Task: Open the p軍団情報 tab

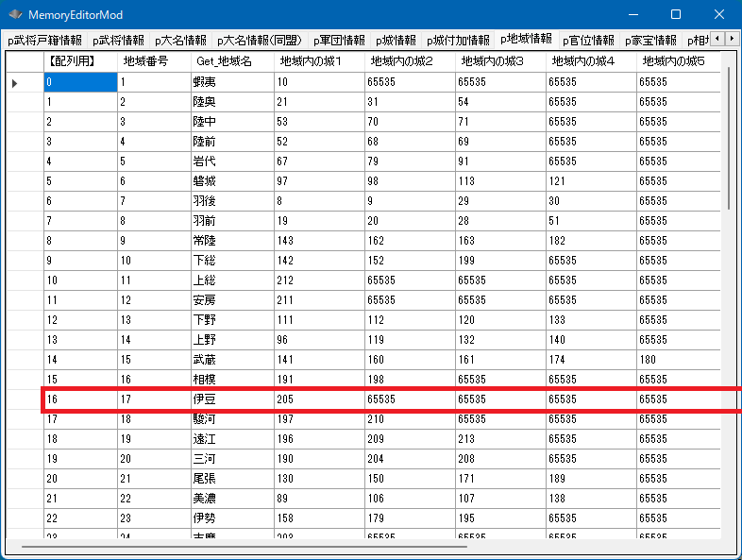Action: click(339, 41)
